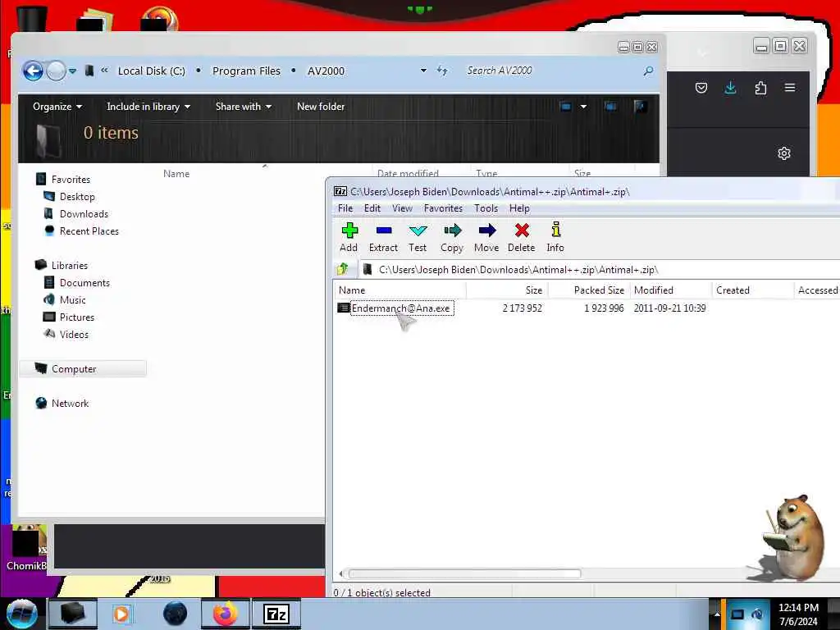Viewport: 840px width, 630px height.
Task: Sort by Modified column header in 7-Zip
Action: tap(671, 290)
